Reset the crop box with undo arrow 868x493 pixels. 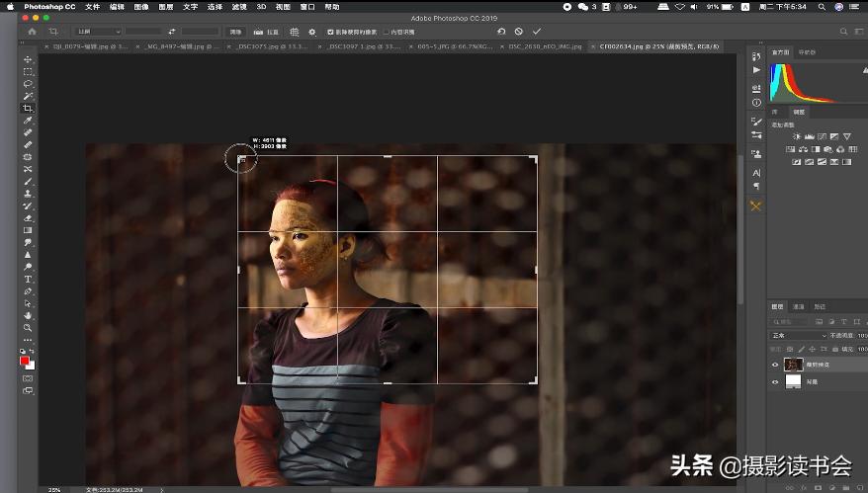501,32
